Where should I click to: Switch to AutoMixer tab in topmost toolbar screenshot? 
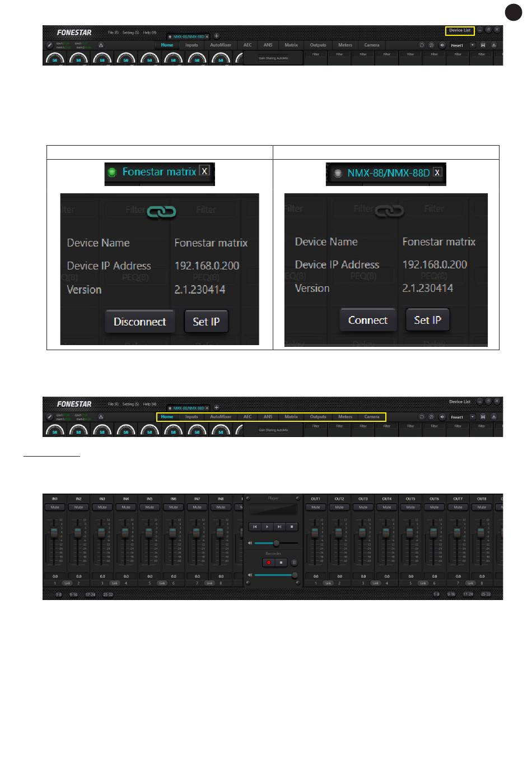[x=221, y=45]
